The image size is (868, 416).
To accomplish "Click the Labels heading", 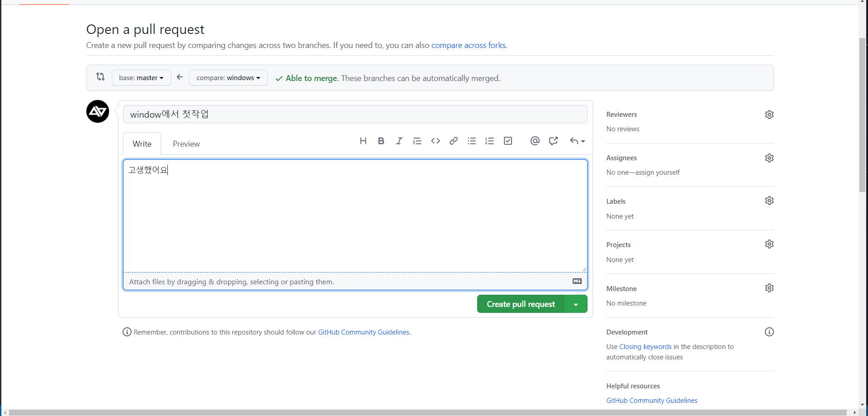I will point(616,201).
